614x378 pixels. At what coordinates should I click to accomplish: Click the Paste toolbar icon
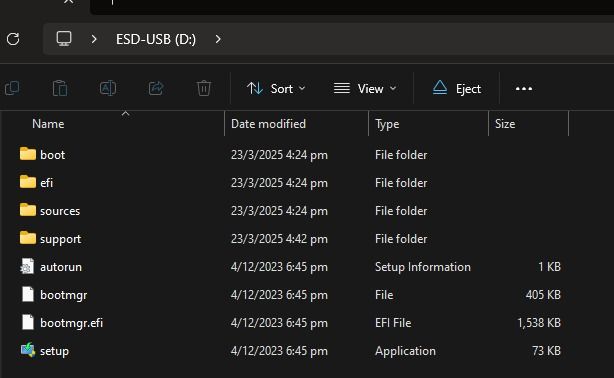pyautogui.click(x=60, y=88)
